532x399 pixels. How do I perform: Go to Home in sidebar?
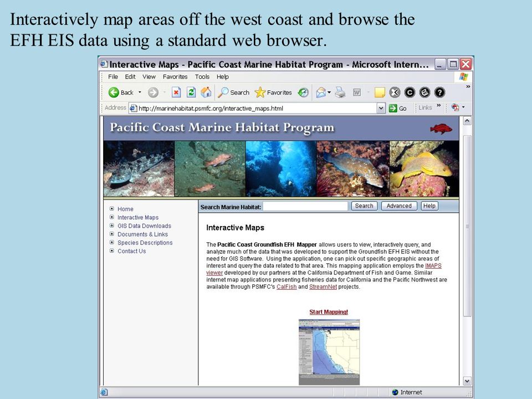click(x=125, y=209)
